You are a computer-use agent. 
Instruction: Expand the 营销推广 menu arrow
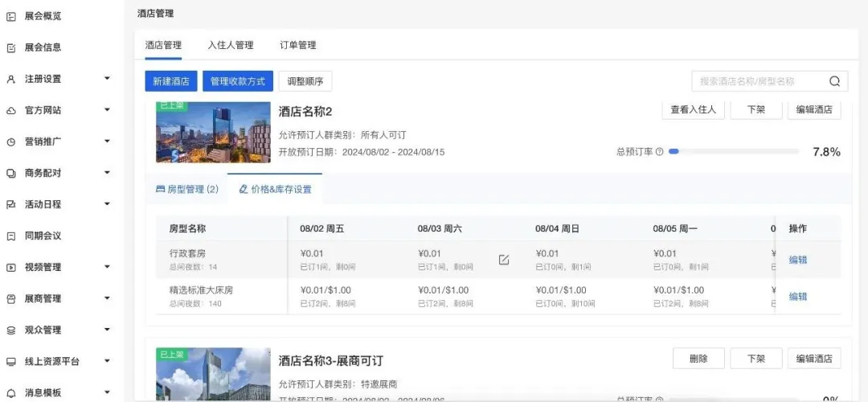pyautogui.click(x=107, y=142)
